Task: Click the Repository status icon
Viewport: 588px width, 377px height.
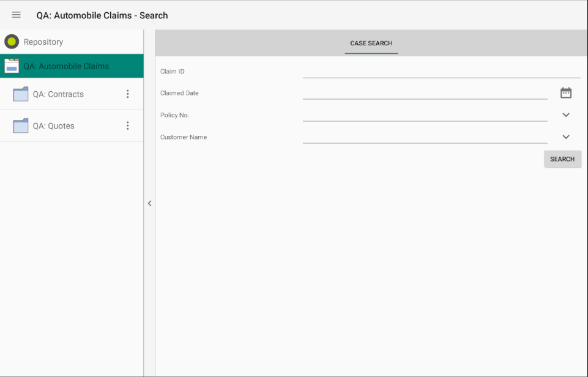Action: pyautogui.click(x=11, y=42)
